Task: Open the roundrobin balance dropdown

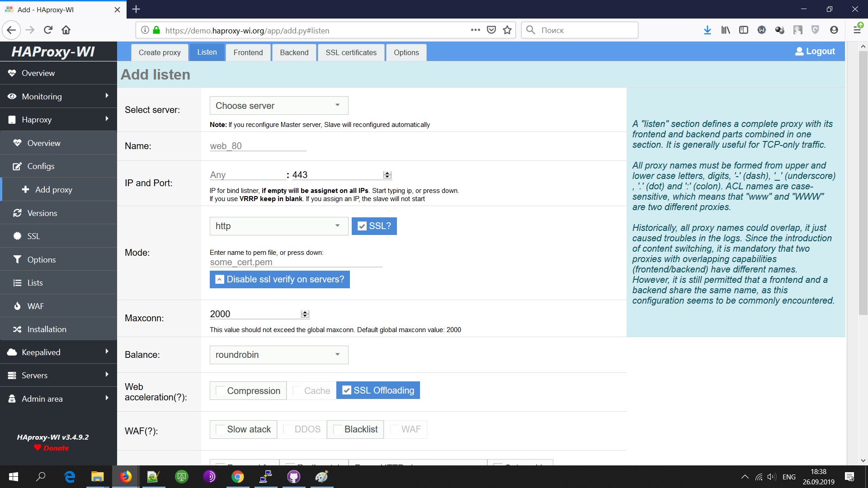Action: (x=279, y=355)
